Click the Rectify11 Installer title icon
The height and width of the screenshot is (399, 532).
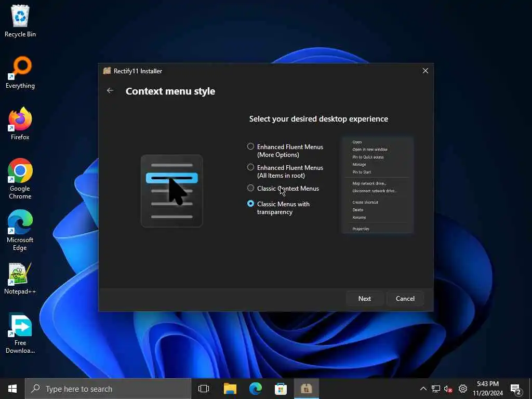pos(107,71)
